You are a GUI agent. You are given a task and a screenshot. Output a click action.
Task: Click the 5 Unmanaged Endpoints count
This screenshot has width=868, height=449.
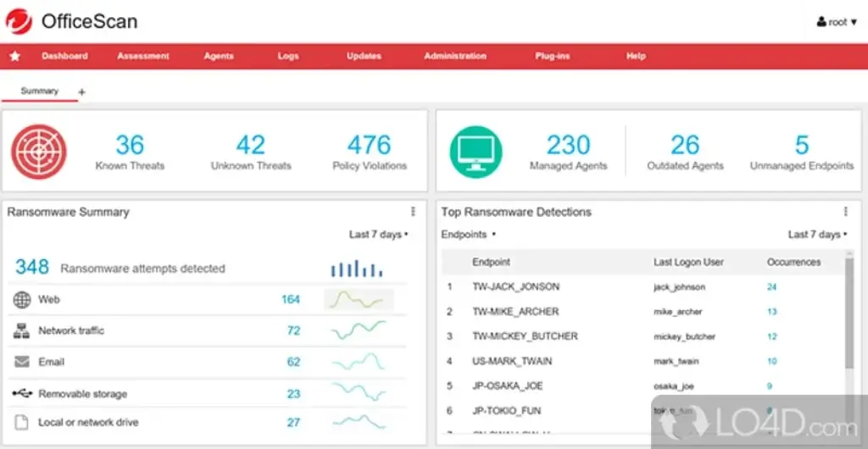(x=802, y=145)
